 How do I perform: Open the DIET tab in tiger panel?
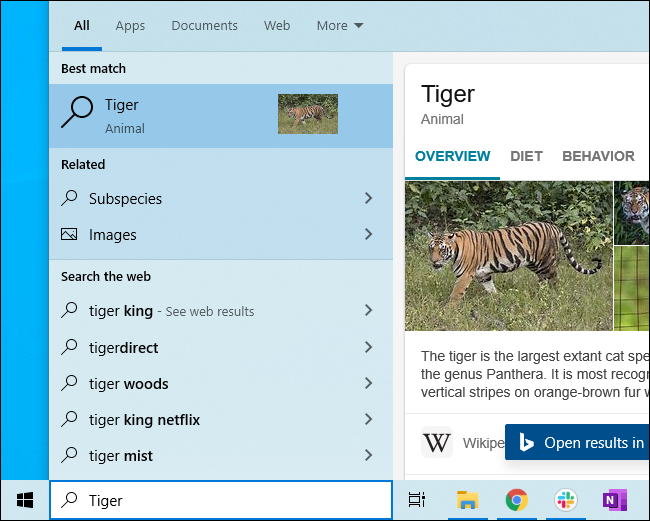(x=526, y=156)
